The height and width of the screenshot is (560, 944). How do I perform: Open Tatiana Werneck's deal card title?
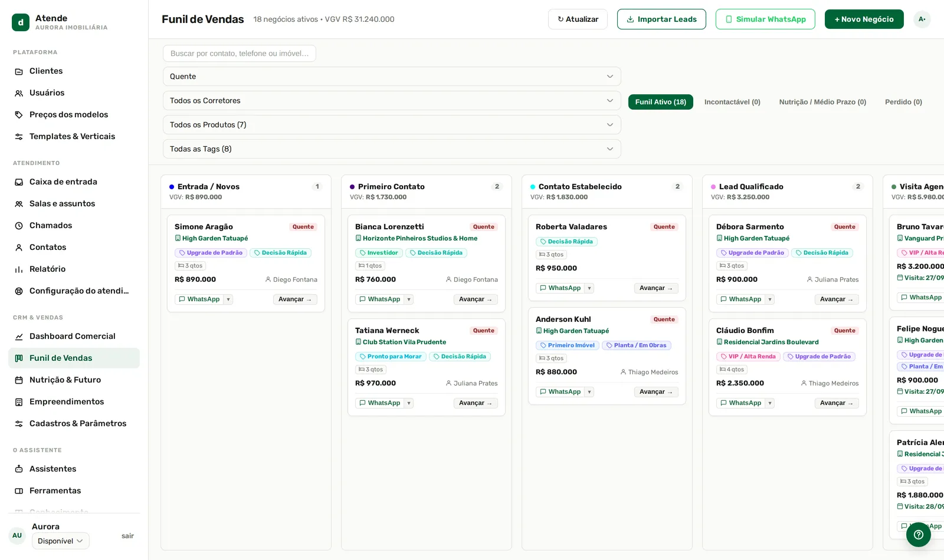pos(387,331)
